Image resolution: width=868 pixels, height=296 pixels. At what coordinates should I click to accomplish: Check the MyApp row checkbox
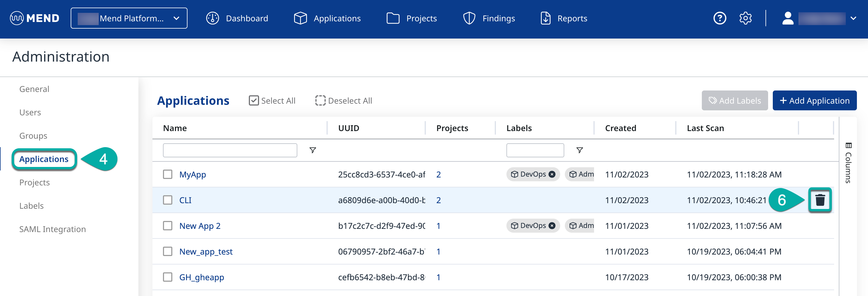pos(167,175)
